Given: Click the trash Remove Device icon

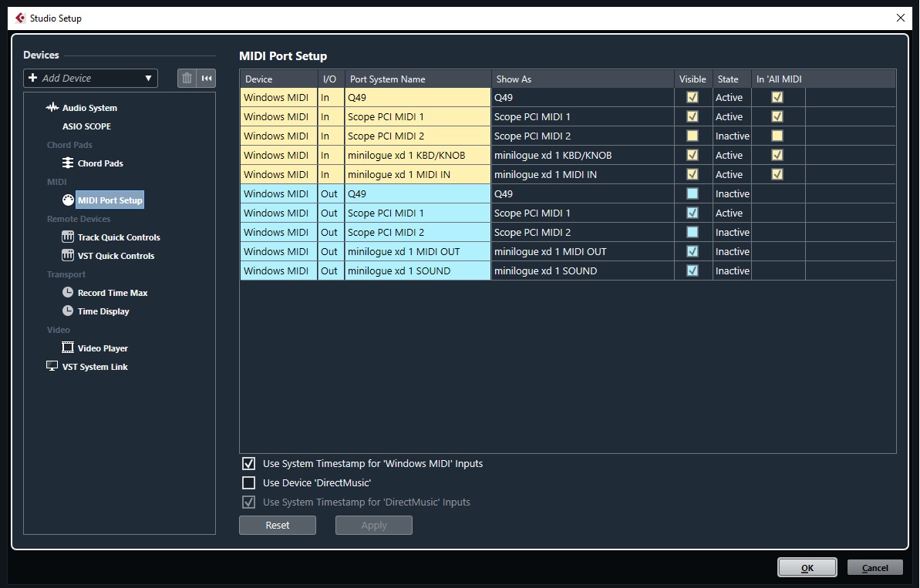Looking at the screenshot, I should (187, 78).
